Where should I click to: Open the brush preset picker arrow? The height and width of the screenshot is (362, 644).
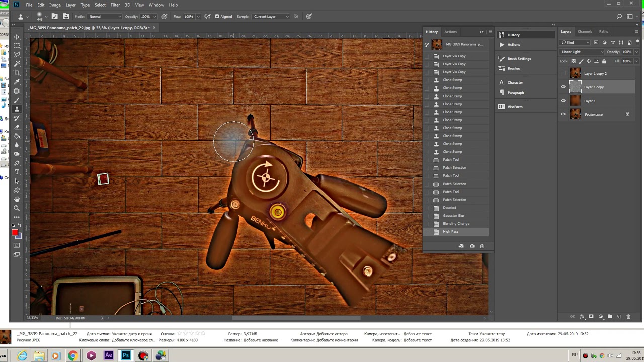tap(45, 16)
